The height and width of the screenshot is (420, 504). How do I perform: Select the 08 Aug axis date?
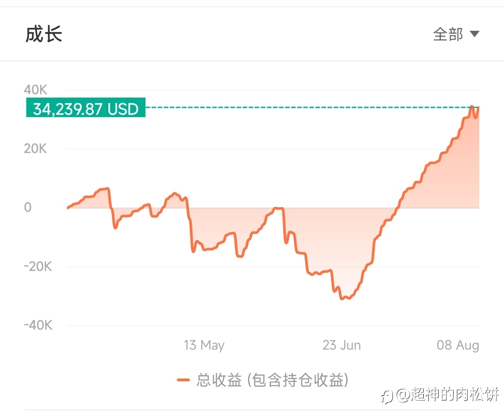coord(458,345)
